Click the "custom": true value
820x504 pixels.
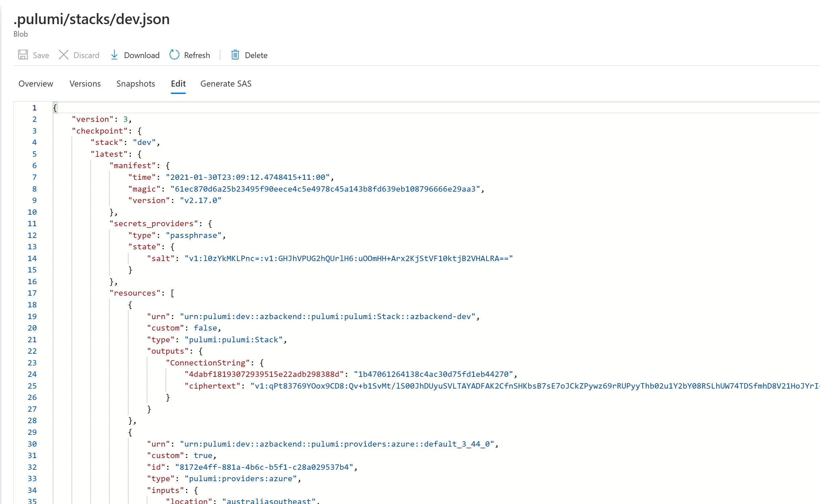click(x=203, y=455)
